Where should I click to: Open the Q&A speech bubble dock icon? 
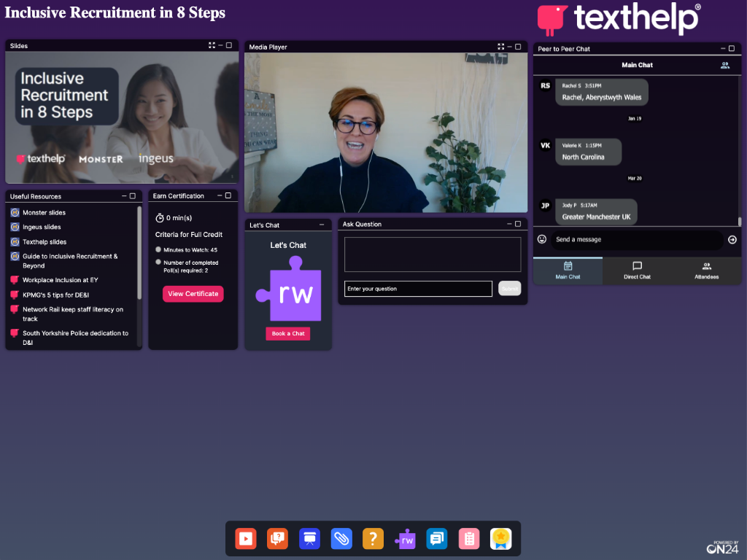(277, 538)
